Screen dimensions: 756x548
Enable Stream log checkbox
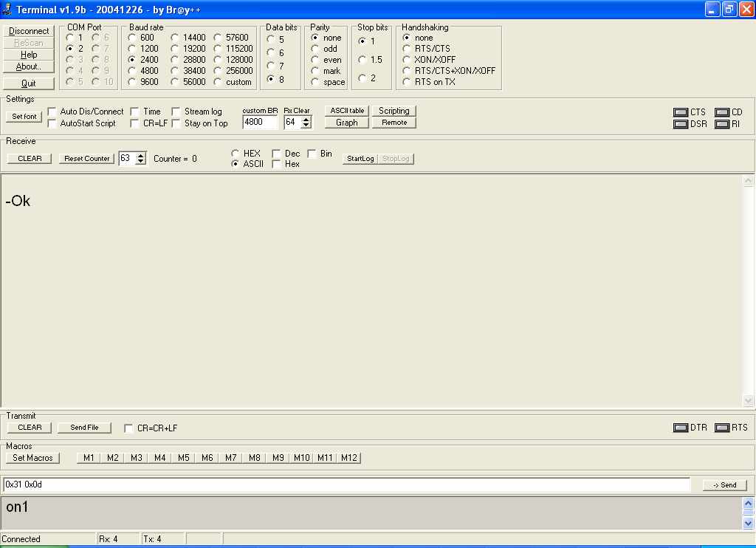tap(176, 112)
